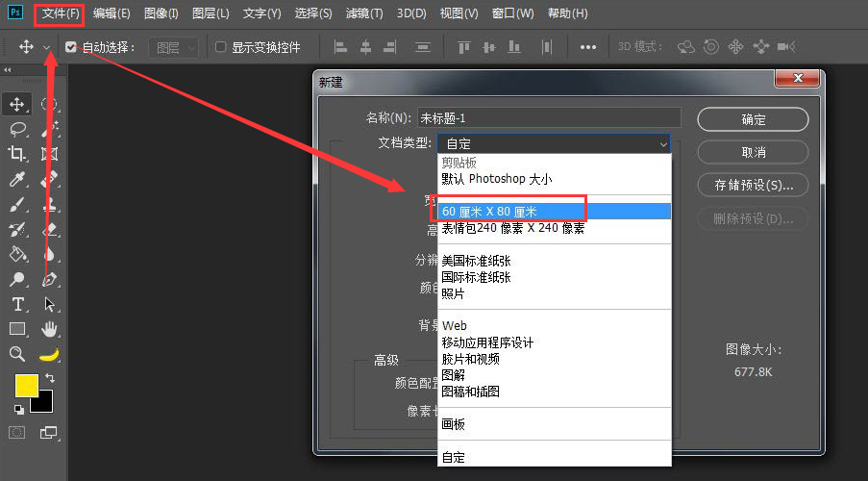Screen dimensions: 868x481
Task: Open the 编辑(E) menu
Action: [x=112, y=13]
